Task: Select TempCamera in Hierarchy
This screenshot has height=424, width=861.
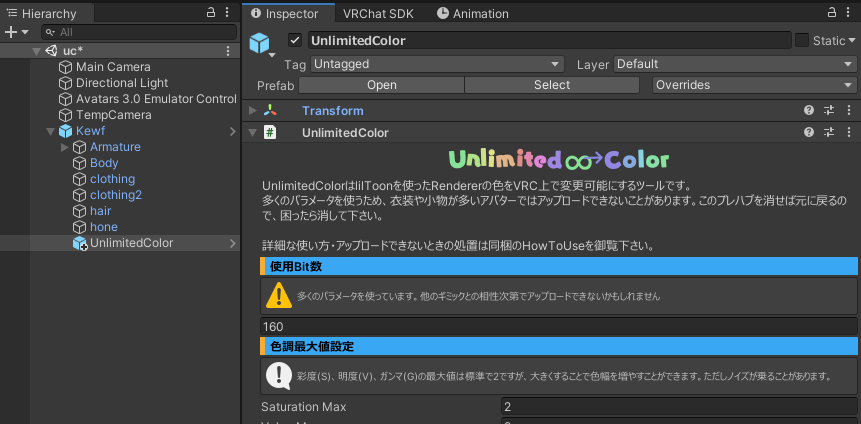Action: pyautogui.click(x=114, y=115)
